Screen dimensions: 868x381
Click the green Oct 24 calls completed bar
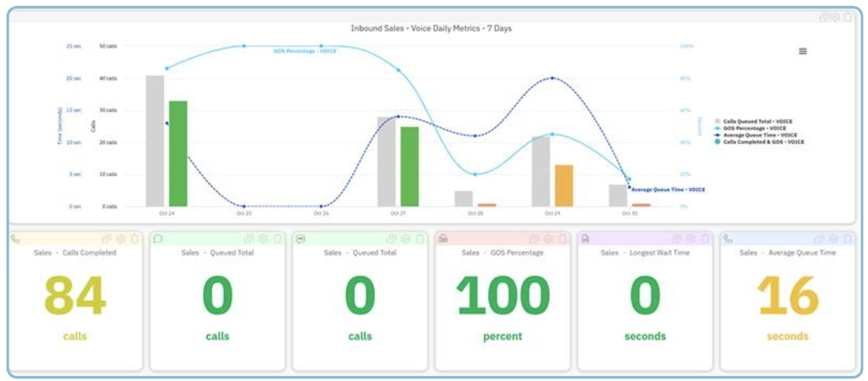(x=178, y=154)
